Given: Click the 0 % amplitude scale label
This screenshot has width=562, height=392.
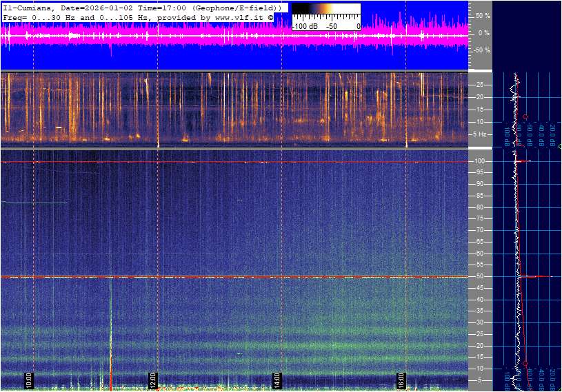Looking at the screenshot, I should (484, 32).
